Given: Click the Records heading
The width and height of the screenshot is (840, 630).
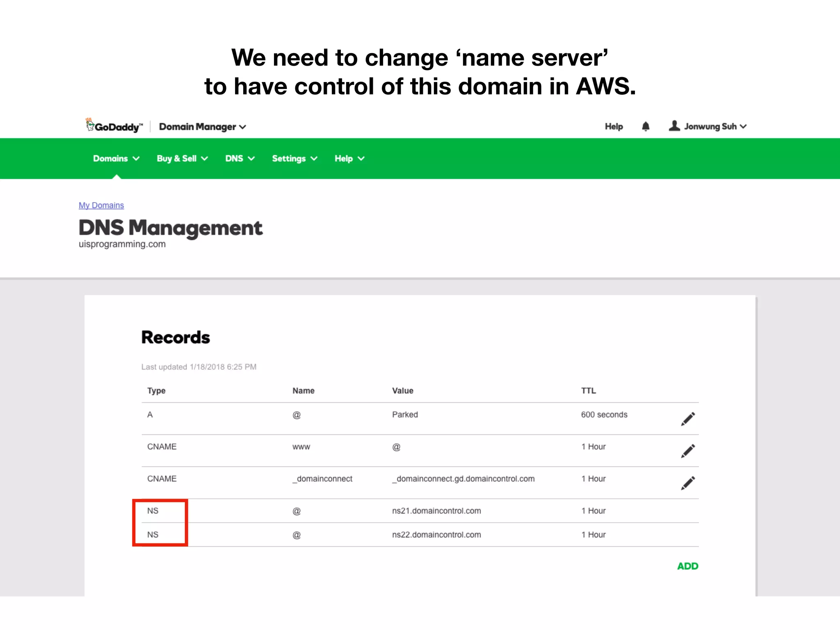Looking at the screenshot, I should (x=176, y=337).
